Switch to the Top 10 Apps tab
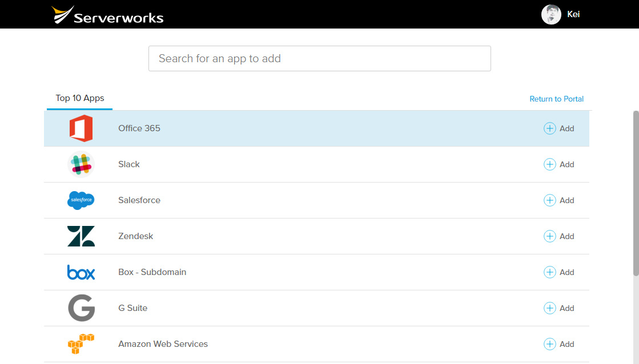Image resolution: width=639 pixels, height=364 pixels. click(x=80, y=98)
